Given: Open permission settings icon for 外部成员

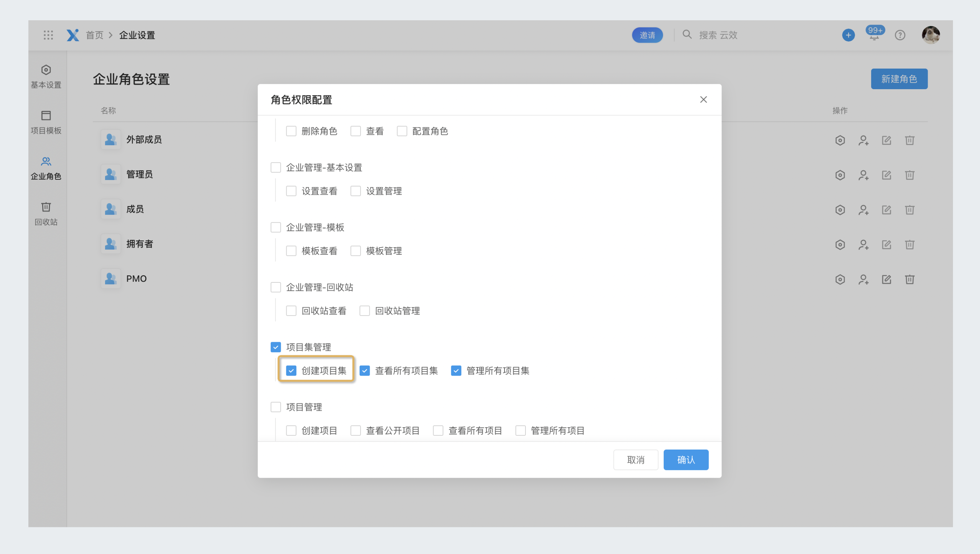Looking at the screenshot, I should pyautogui.click(x=840, y=140).
